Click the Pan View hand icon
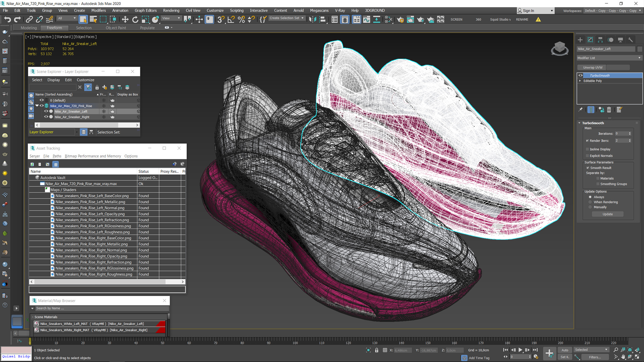 [623, 357]
